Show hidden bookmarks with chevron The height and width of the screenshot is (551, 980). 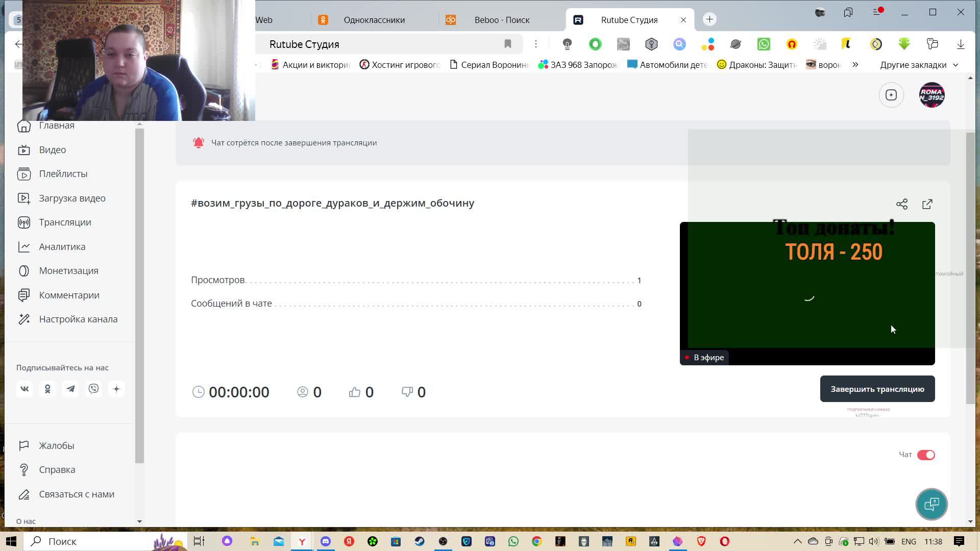point(855,65)
